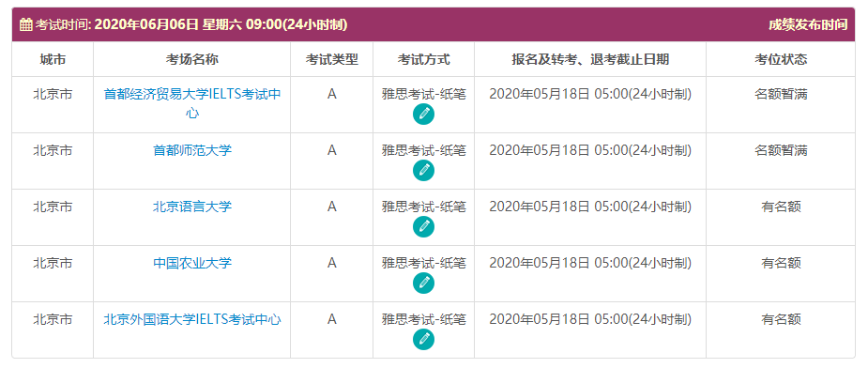The image size is (868, 368).
Task: Click the 报名及转考、退考截止日期 column header
Action: coord(590,59)
